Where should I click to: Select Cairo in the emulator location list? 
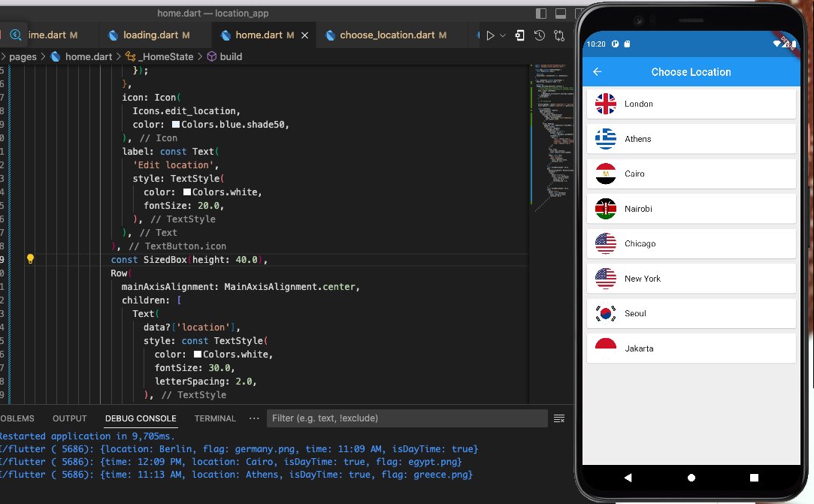pyautogui.click(x=691, y=174)
